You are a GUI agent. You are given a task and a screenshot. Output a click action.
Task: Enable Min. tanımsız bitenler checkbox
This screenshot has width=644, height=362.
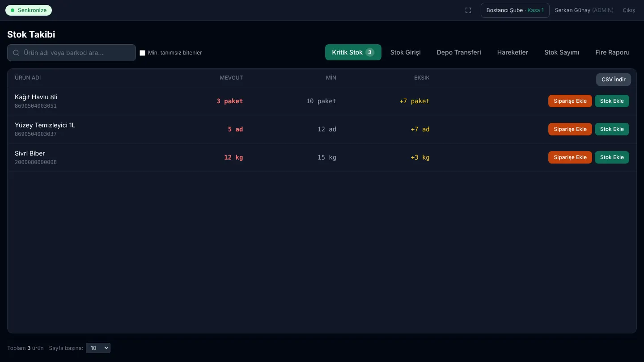143,53
